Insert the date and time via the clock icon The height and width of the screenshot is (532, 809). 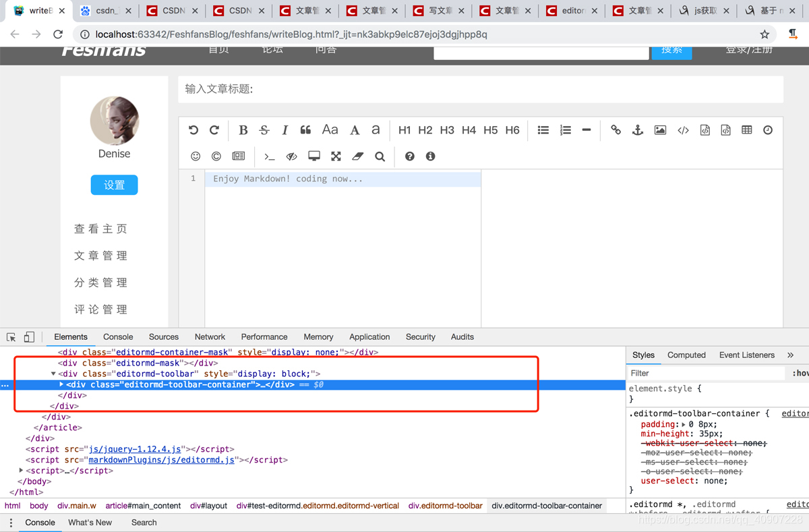click(768, 130)
